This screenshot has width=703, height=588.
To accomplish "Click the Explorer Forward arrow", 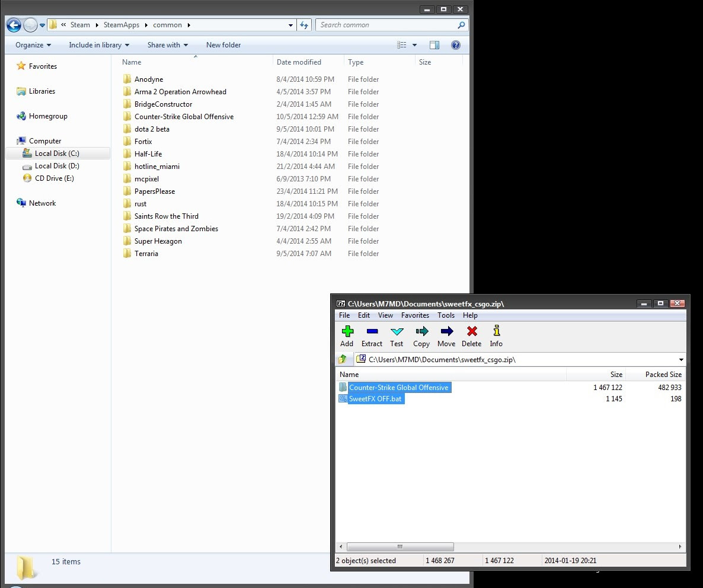I will click(x=30, y=25).
